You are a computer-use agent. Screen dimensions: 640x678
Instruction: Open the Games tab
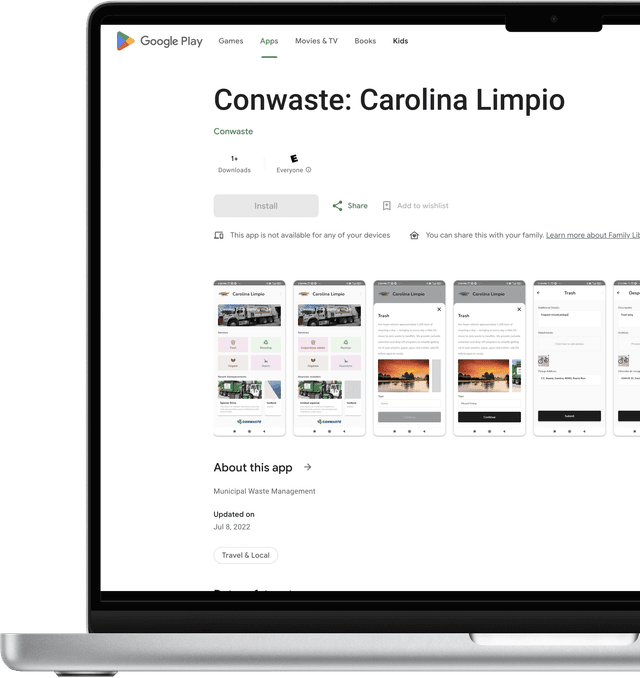point(230,41)
